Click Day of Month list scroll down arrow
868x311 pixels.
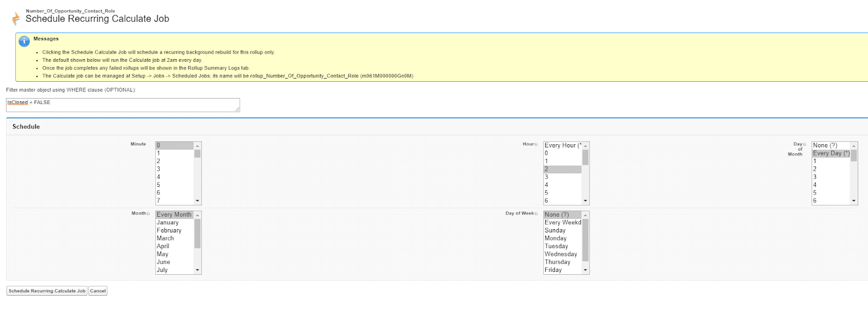point(854,201)
